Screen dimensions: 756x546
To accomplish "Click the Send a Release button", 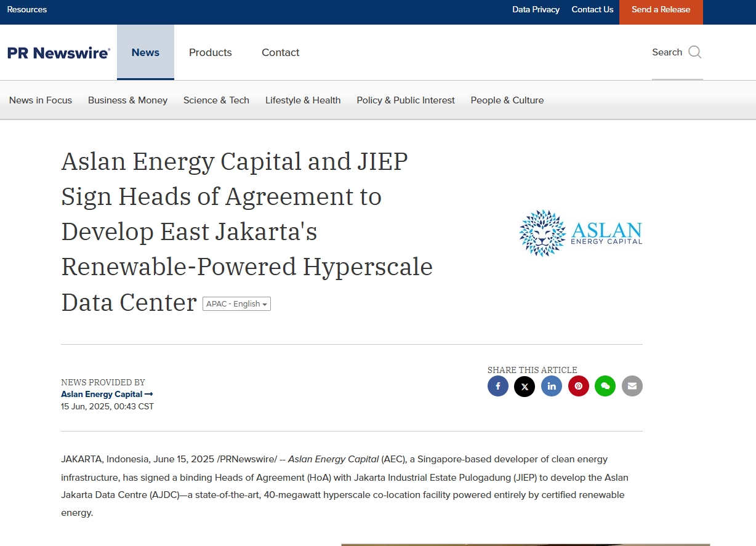I will [661, 12].
